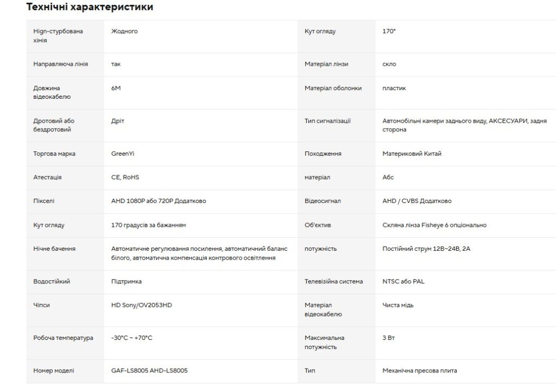The height and width of the screenshot is (392, 556).
Task: Select the 'Чиста мідь' cable material value
Action: click(397, 305)
